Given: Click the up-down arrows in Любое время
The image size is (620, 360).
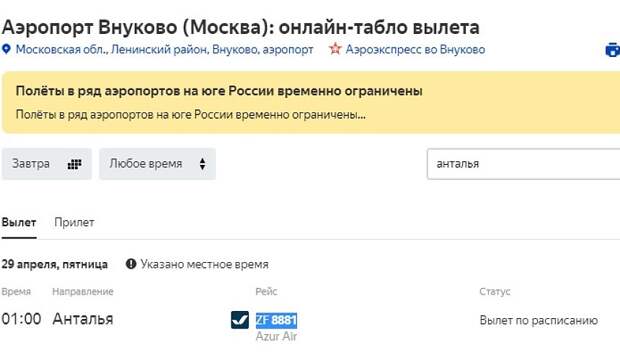Looking at the screenshot, I should click(202, 164).
